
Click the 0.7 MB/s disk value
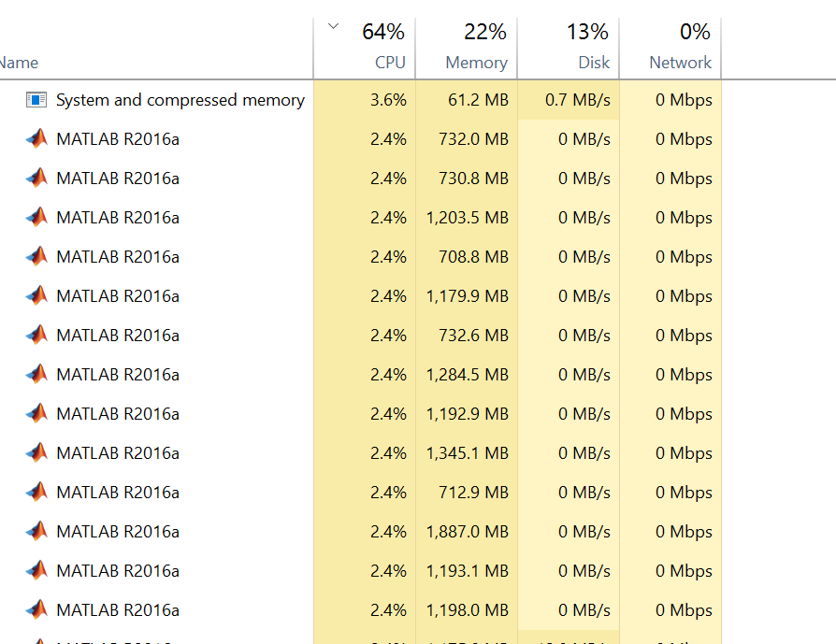pos(578,100)
